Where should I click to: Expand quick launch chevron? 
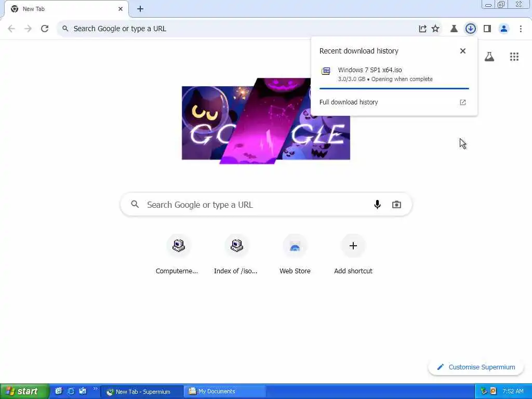pos(95,389)
